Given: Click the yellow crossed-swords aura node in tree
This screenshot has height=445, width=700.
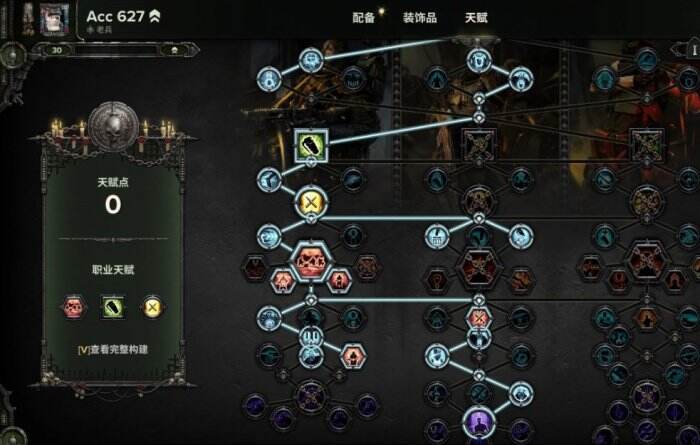Looking at the screenshot, I should [311, 202].
